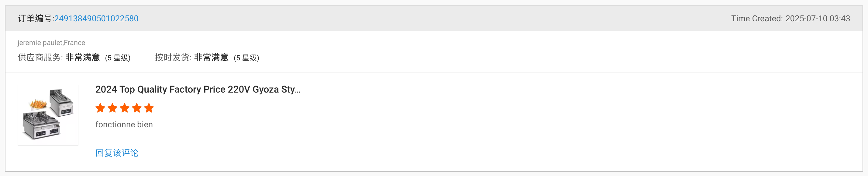Click buyer name jeremie paulet,France
Image resolution: width=868 pixels, height=176 pixels.
point(51,43)
